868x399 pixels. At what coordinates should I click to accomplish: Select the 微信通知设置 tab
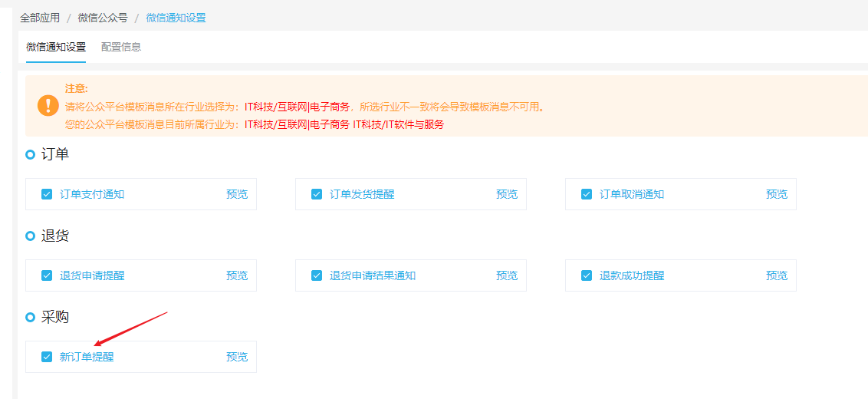click(x=56, y=47)
